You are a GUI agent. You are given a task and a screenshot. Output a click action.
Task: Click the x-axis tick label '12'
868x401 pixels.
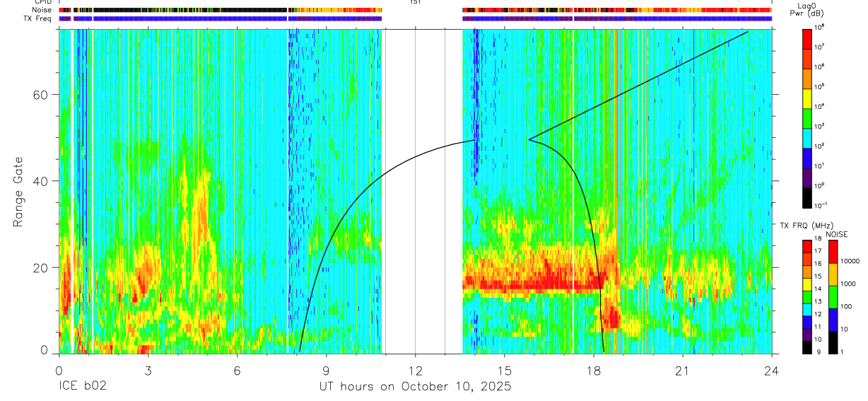(415, 371)
